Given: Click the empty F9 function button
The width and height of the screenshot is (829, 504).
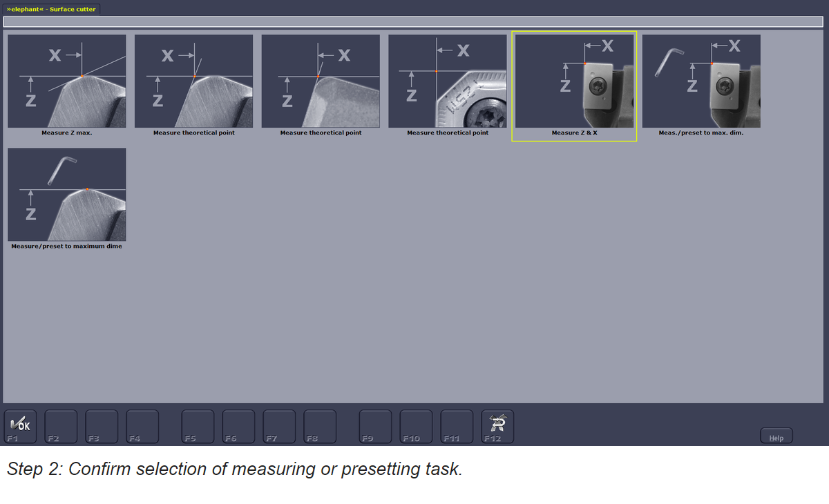Looking at the screenshot, I should (x=375, y=425).
